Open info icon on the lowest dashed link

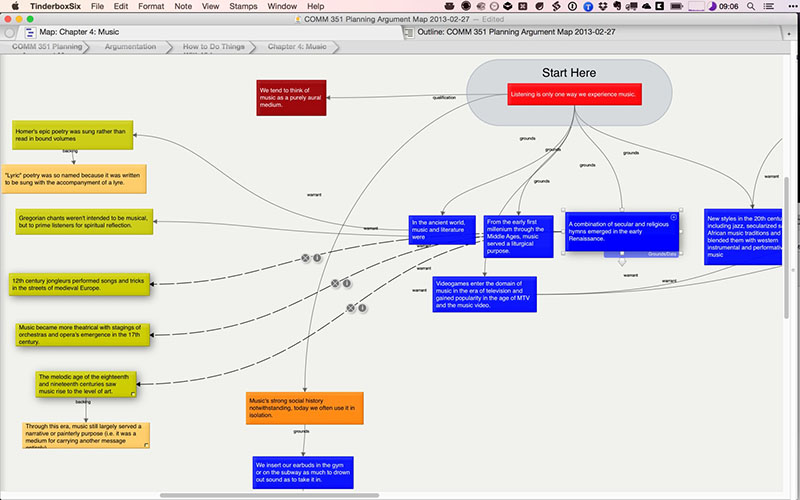pos(362,308)
